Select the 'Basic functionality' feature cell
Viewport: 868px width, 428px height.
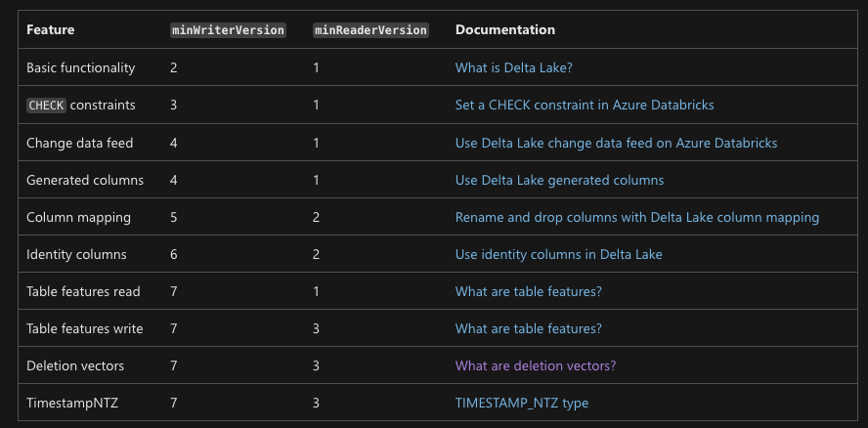pos(81,67)
